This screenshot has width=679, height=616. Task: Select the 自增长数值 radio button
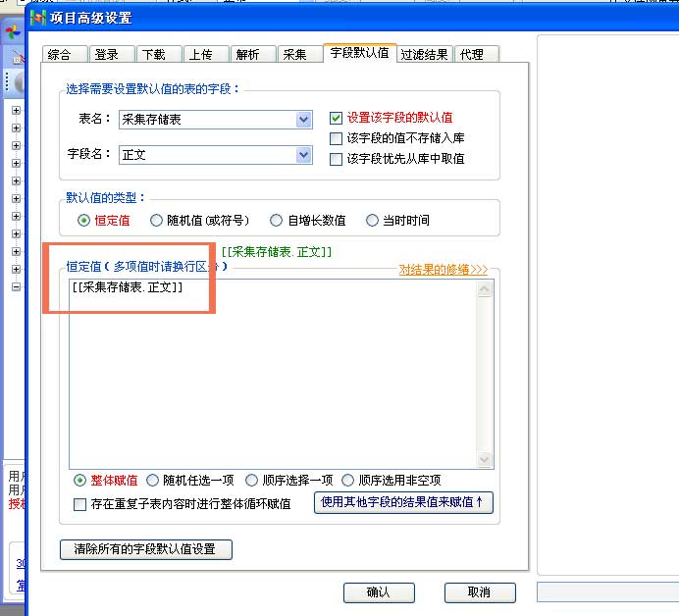click(278, 221)
